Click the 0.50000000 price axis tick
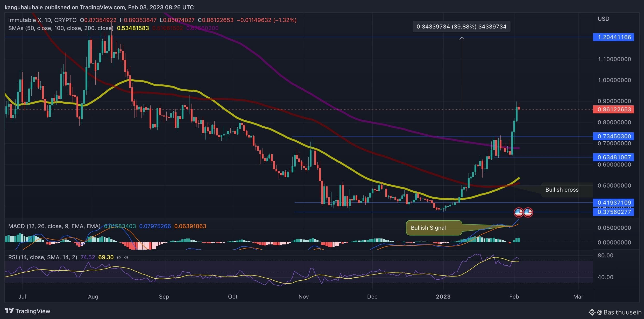Image resolution: width=644 pixels, height=319 pixels. [614, 185]
